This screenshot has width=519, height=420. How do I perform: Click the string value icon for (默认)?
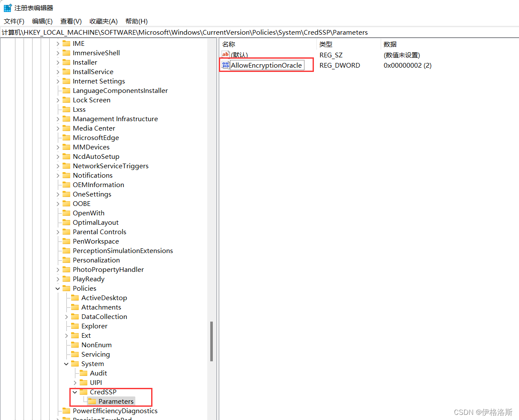click(226, 54)
